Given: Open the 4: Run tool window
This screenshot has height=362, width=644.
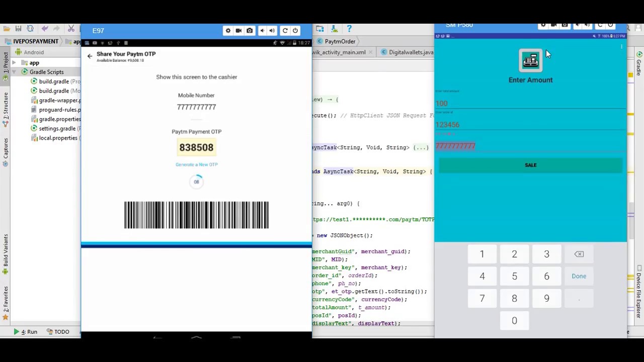Looking at the screenshot, I should click(26, 332).
